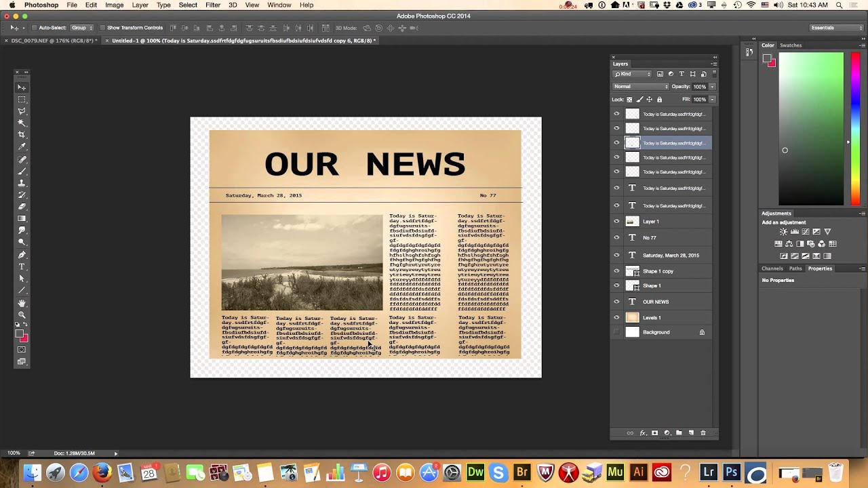Click the pink background color swatch in toolbox

tap(26, 339)
